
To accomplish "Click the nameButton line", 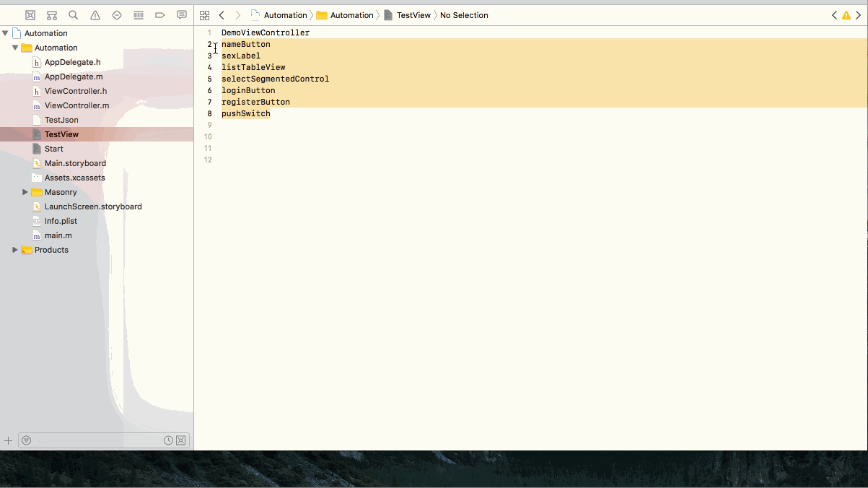I will click(246, 44).
